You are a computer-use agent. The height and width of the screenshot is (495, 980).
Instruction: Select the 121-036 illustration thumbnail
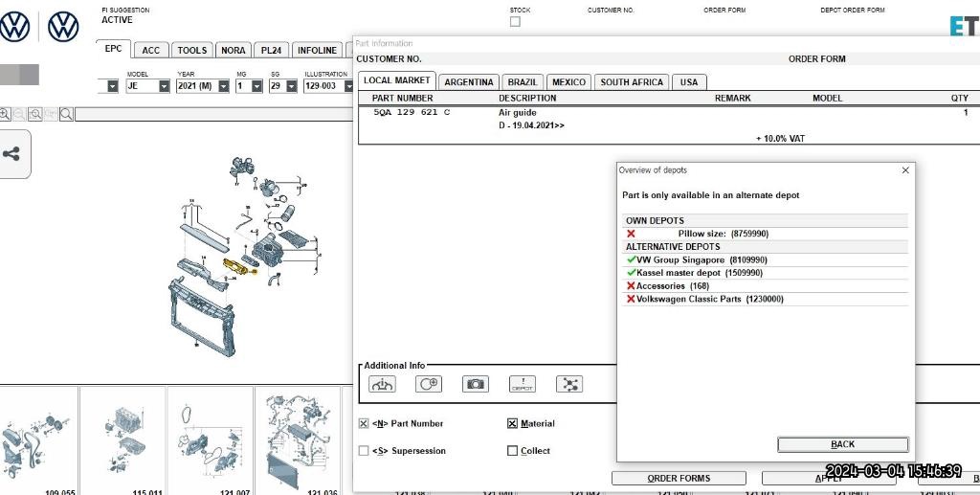click(298, 437)
